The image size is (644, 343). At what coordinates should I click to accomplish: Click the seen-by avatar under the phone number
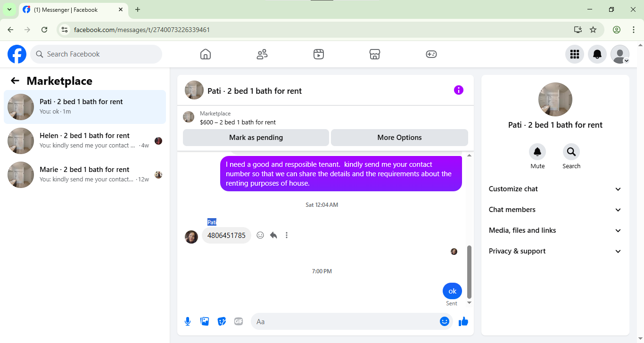click(x=454, y=252)
